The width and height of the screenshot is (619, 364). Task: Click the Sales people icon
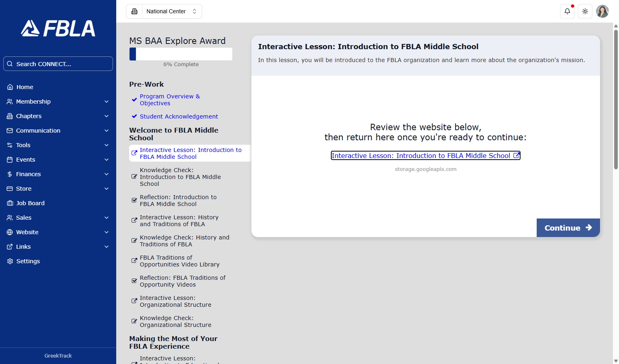coord(10,218)
